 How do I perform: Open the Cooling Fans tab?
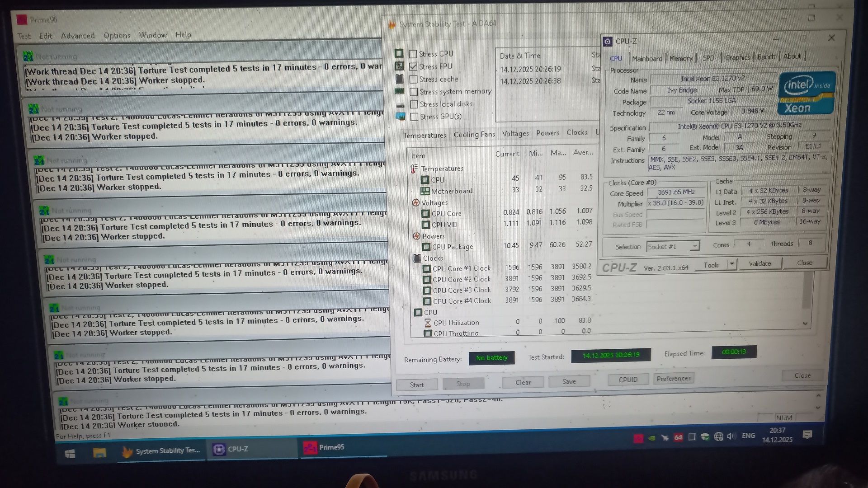(x=474, y=135)
